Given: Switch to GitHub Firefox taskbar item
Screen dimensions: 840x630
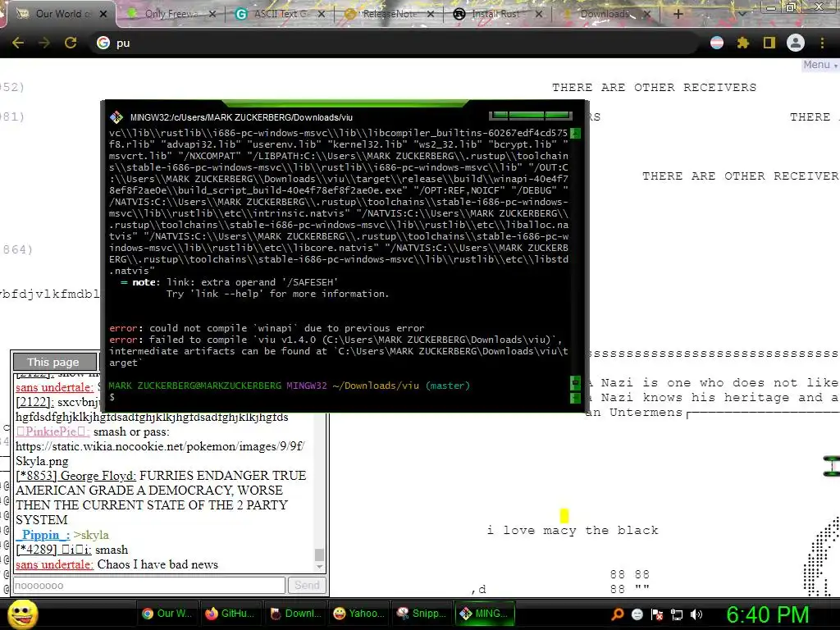Looking at the screenshot, I should [231, 614].
